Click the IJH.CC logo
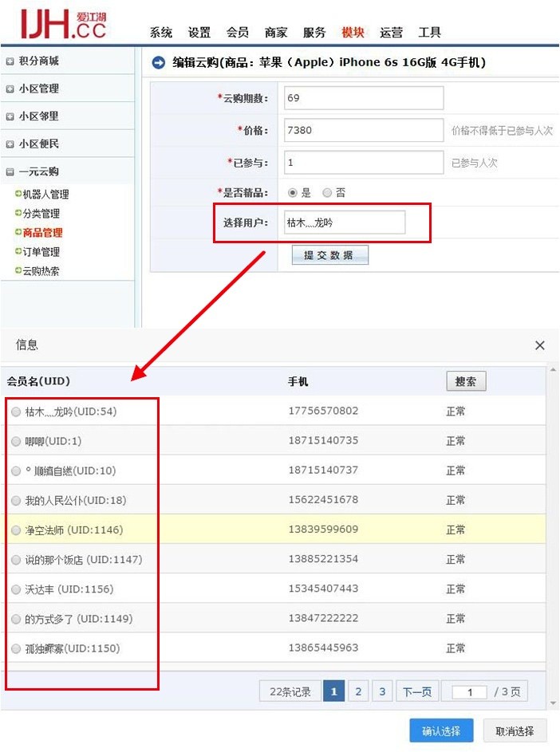 [63, 23]
